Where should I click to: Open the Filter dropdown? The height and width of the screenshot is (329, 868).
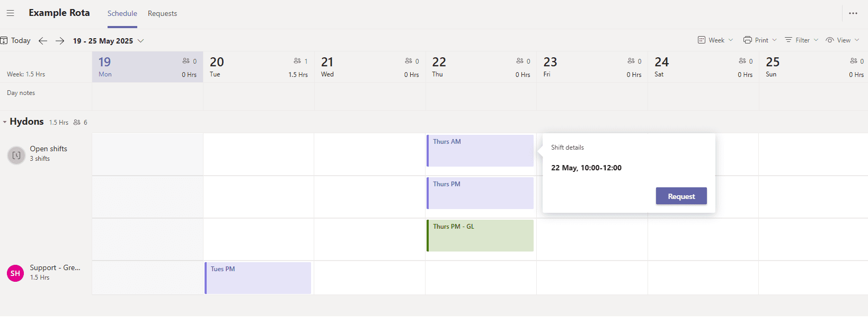pos(801,40)
